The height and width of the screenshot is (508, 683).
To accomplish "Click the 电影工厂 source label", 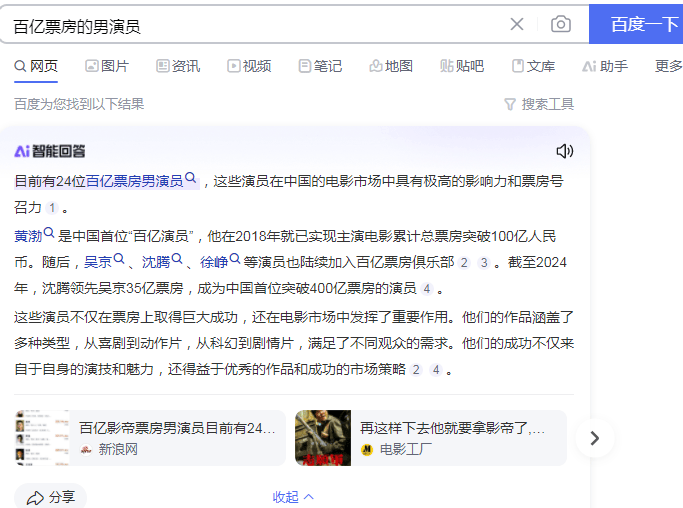I will pos(406,449).
